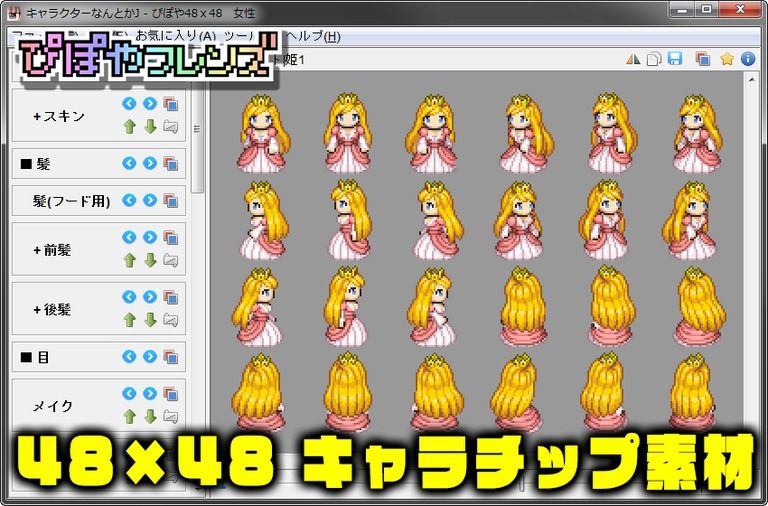The height and width of the screenshot is (506, 768).
Task: Select previous option for +スキン
Action: point(129,103)
